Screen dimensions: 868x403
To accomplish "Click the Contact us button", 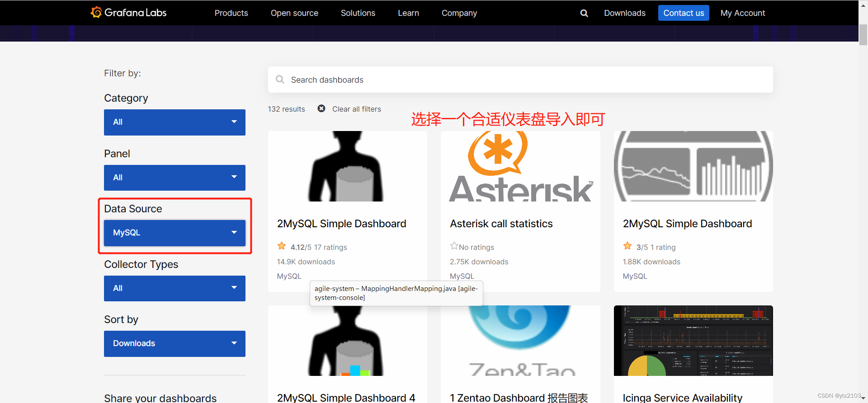I will click(684, 13).
